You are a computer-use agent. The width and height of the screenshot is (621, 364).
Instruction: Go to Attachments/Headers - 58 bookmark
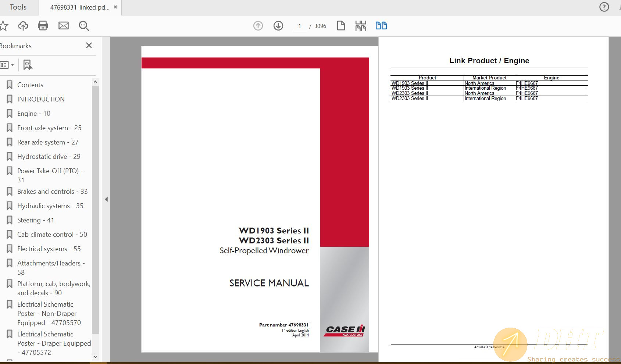51,268
